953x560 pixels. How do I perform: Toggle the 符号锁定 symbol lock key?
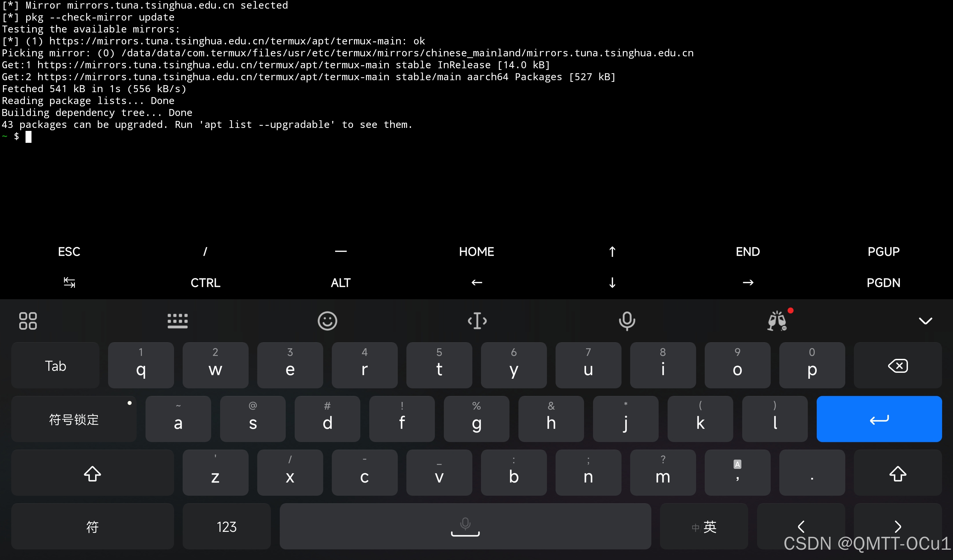[x=74, y=420]
